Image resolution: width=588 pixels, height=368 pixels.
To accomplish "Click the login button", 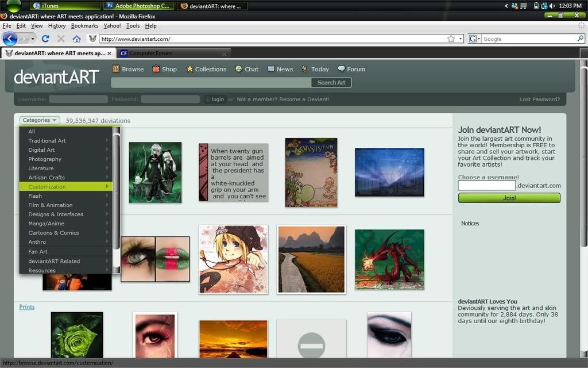I will point(215,99).
